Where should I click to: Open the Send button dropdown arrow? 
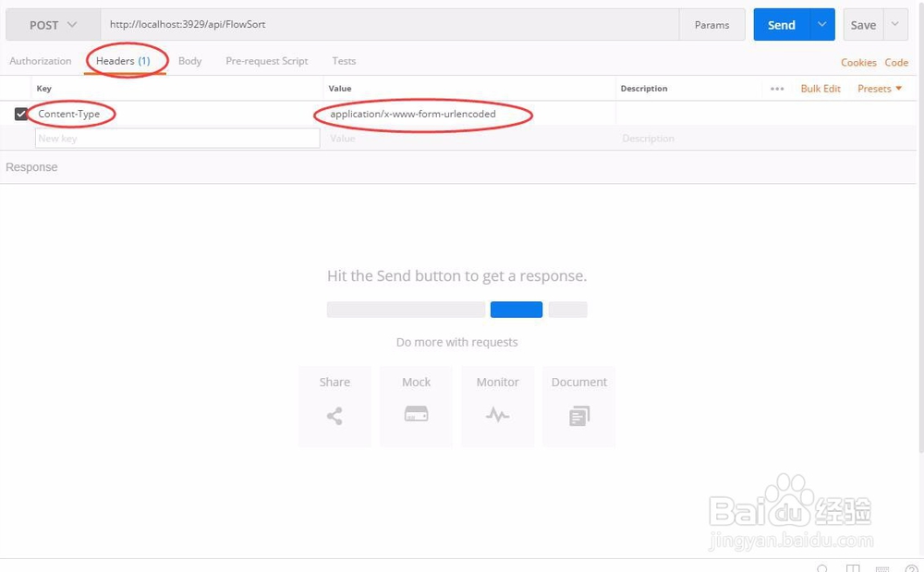point(821,25)
